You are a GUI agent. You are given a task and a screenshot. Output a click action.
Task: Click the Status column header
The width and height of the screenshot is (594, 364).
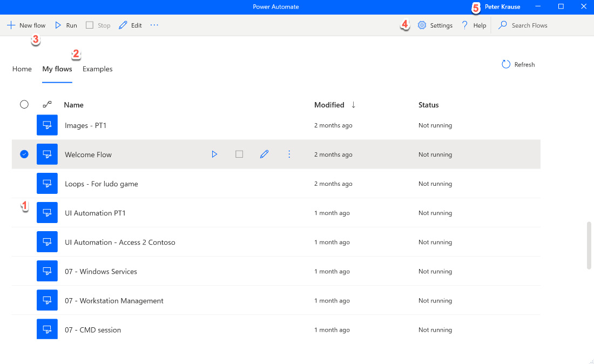tap(428, 105)
